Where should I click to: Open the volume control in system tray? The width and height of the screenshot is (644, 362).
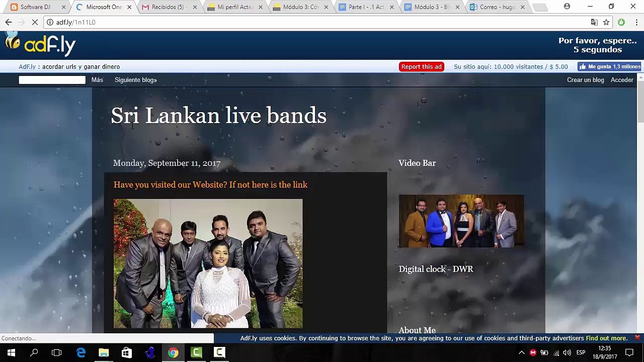567,352
